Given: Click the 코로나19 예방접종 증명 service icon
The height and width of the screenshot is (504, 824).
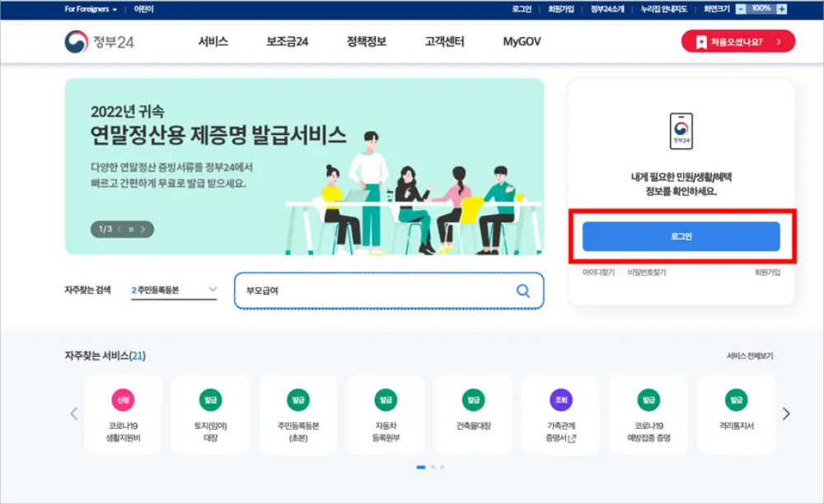Looking at the screenshot, I should click(x=648, y=414).
